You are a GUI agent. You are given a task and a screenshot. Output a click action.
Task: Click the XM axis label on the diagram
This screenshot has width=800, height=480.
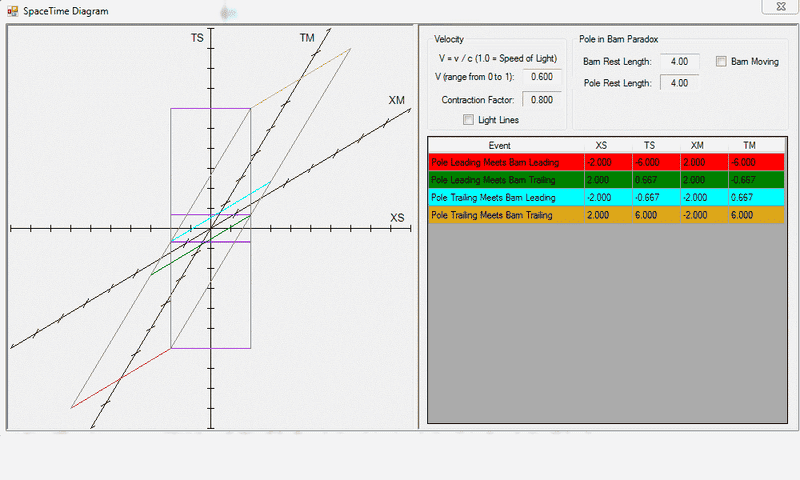[396, 100]
